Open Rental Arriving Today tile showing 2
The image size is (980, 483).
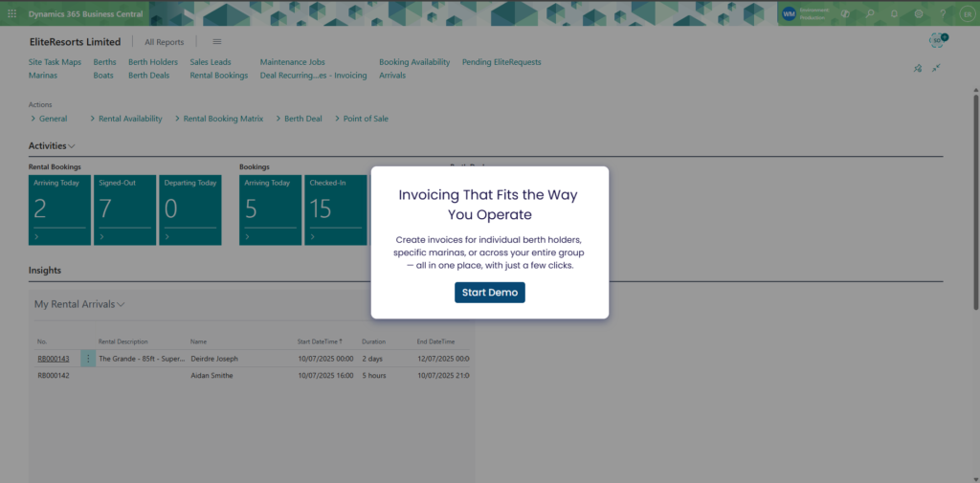[x=60, y=210]
